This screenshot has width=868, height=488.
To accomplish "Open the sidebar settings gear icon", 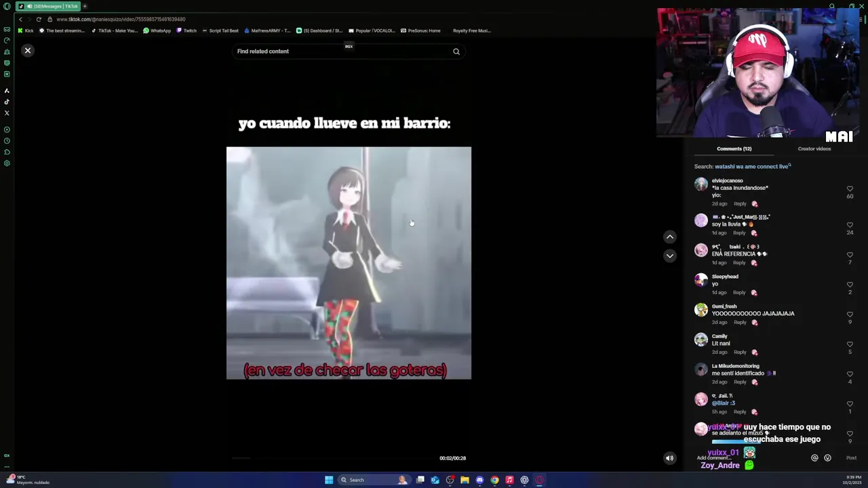I will pyautogui.click(x=7, y=163).
